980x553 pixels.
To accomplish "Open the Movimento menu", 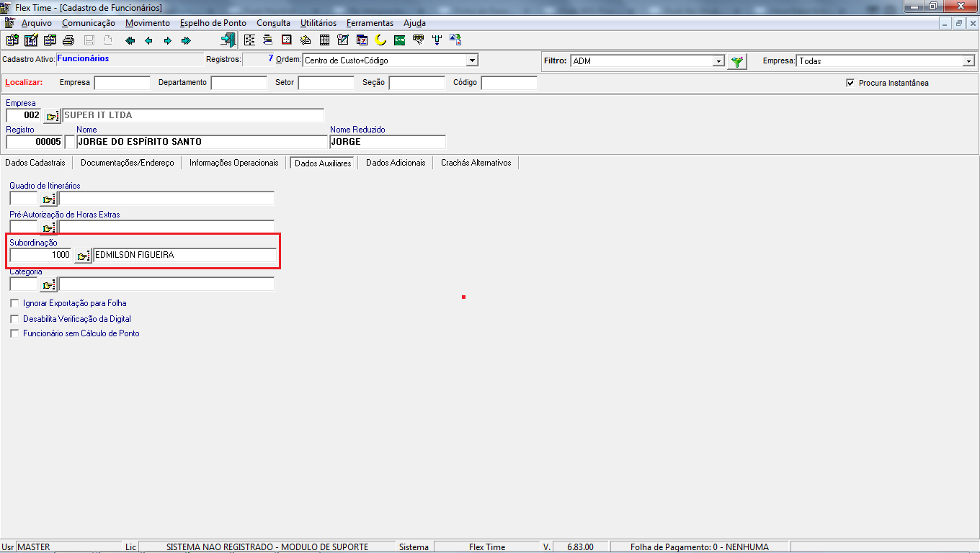I will point(148,23).
